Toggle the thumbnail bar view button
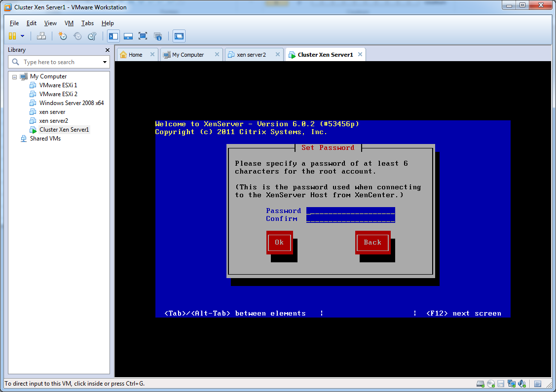The image size is (556, 392). point(128,36)
